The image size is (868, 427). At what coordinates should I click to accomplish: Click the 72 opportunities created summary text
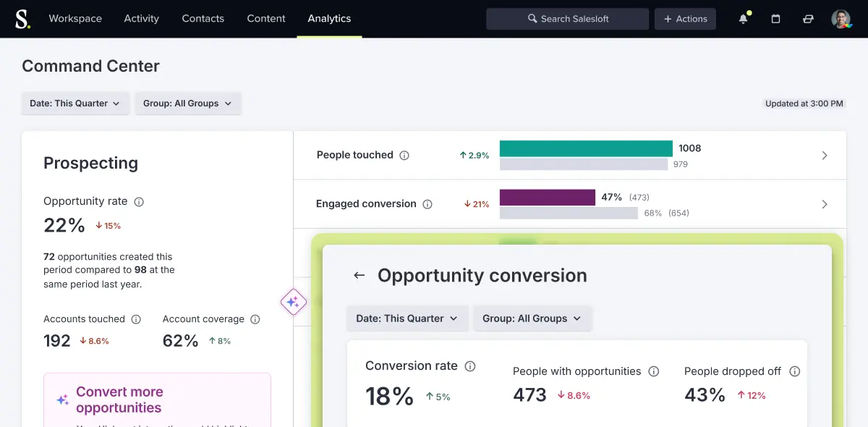pos(109,271)
